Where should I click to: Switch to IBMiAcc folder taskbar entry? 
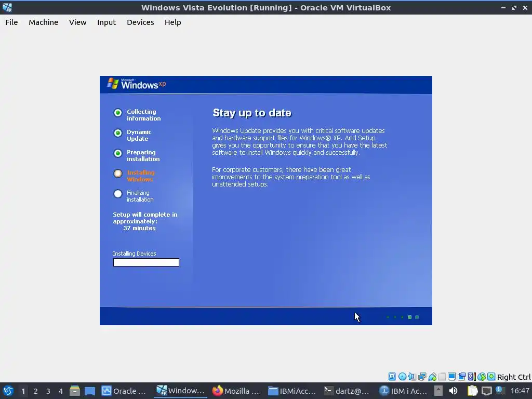pyautogui.click(x=292, y=391)
